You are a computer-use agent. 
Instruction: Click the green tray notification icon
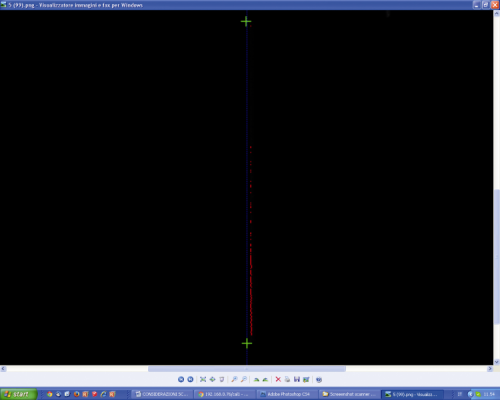tap(478, 394)
